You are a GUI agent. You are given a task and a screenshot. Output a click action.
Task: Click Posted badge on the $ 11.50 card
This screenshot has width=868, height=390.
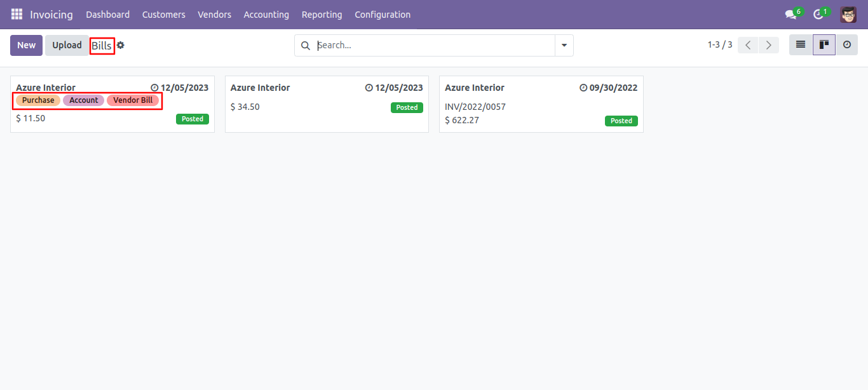point(193,119)
